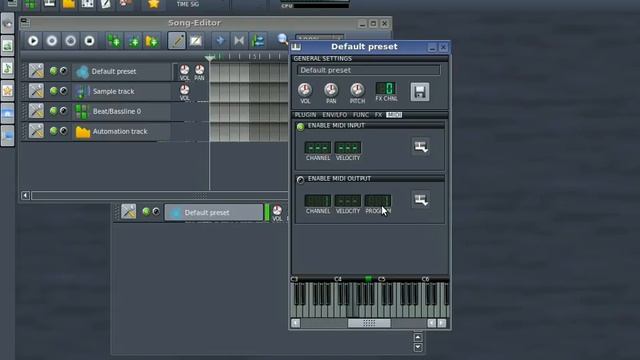This screenshot has height=360, width=640.
Task: Open Automation track actions menu
Action: 36,131
